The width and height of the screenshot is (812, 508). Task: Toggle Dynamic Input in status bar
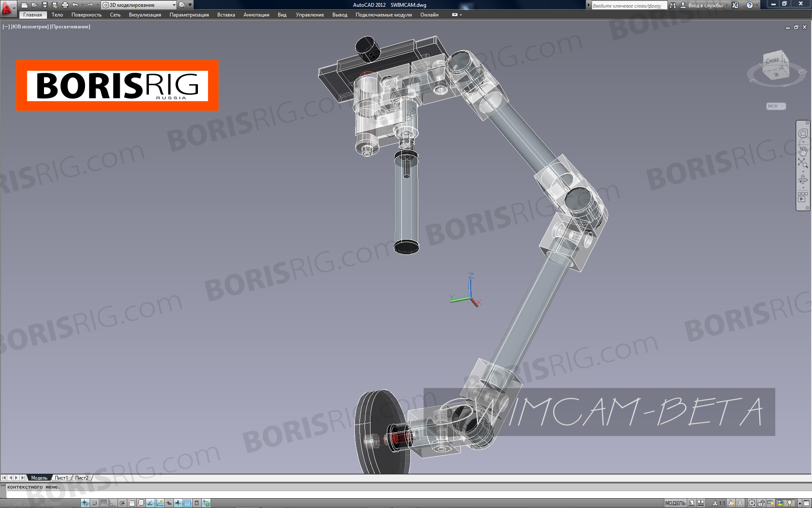169,503
